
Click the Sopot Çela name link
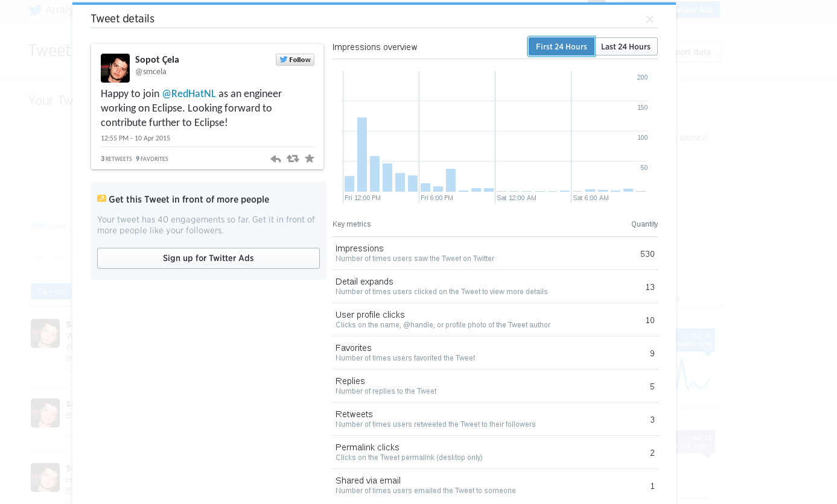[157, 60]
